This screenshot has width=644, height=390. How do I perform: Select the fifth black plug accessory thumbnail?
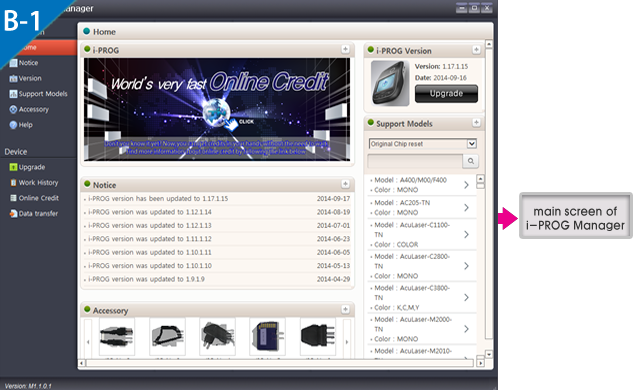pos(318,336)
